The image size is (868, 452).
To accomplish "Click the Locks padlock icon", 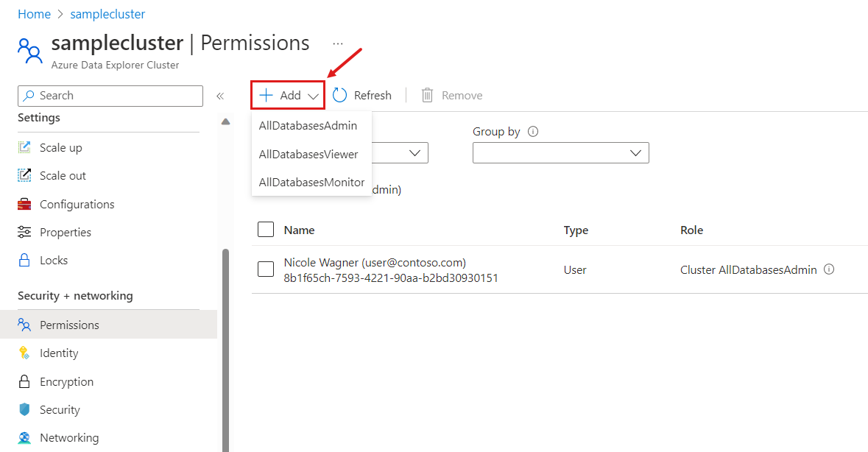I will point(25,261).
